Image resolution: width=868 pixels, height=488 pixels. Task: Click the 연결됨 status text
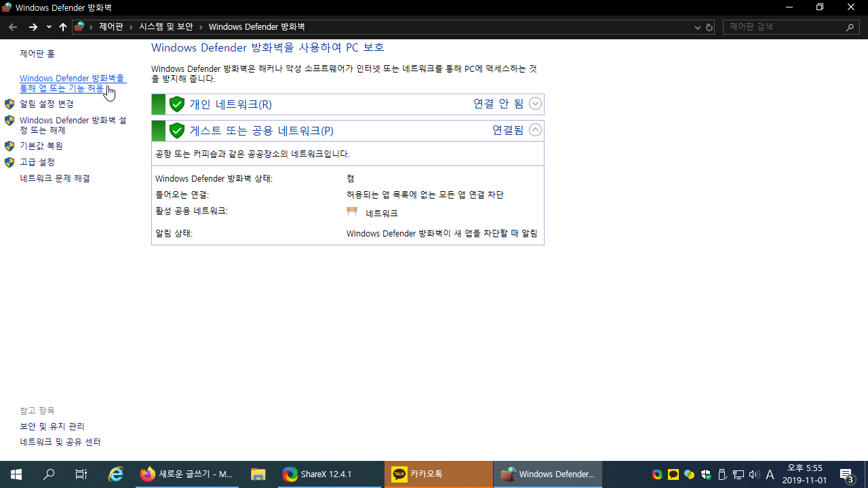(x=508, y=130)
